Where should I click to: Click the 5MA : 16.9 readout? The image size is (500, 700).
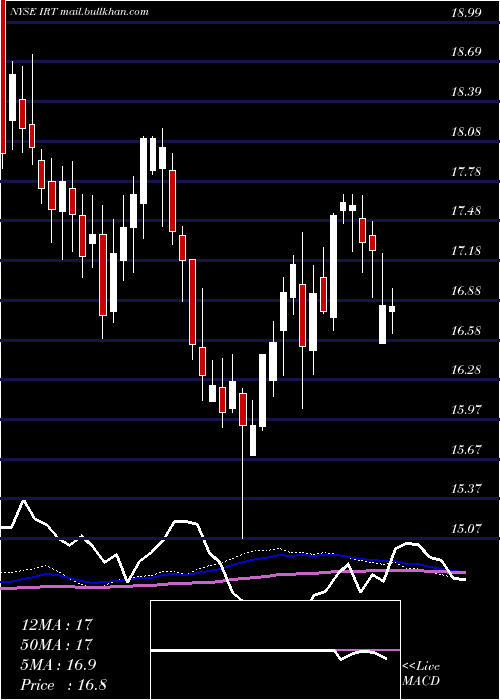(58, 665)
